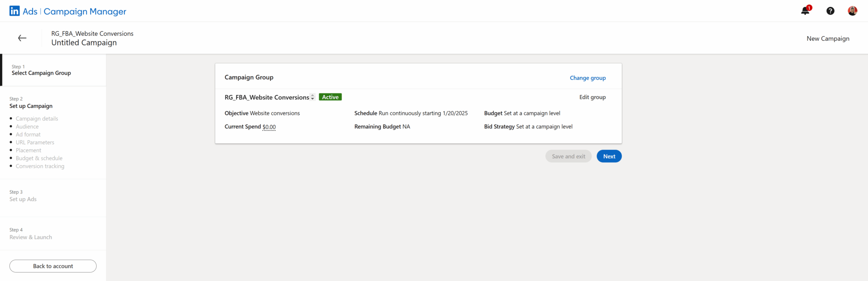The height and width of the screenshot is (281, 868).
Task: Click the Campaign Manager header text
Action: (x=85, y=11)
